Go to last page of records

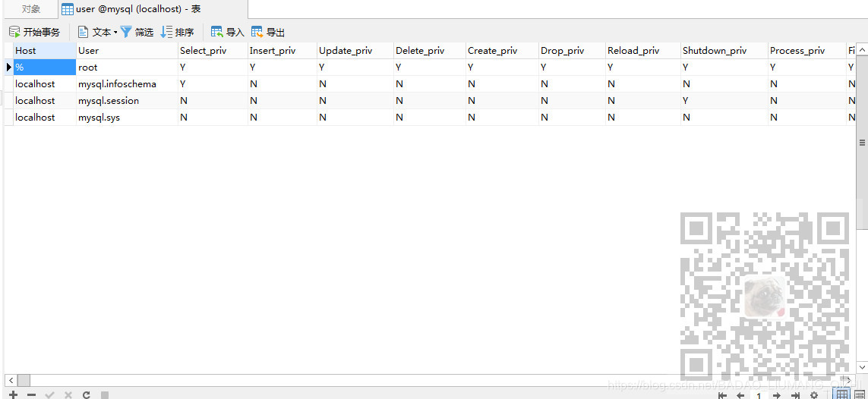pyautogui.click(x=795, y=395)
